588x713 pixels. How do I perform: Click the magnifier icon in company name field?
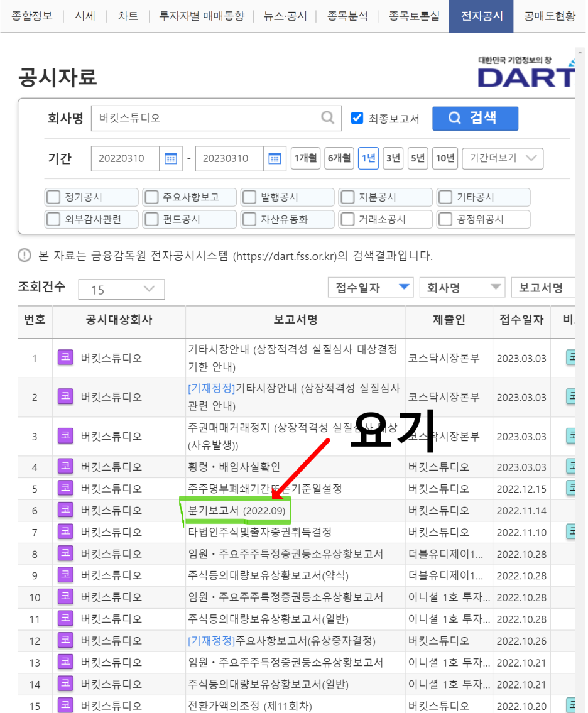(x=328, y=117)
